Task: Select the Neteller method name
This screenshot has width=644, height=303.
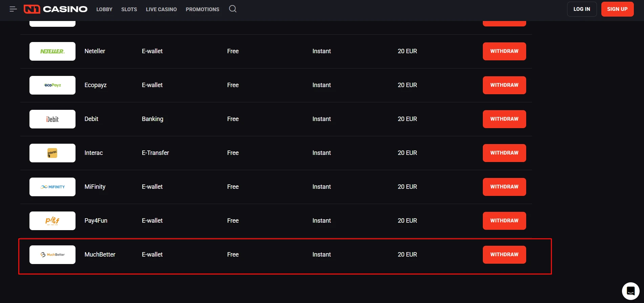Action: pos(95,51)
